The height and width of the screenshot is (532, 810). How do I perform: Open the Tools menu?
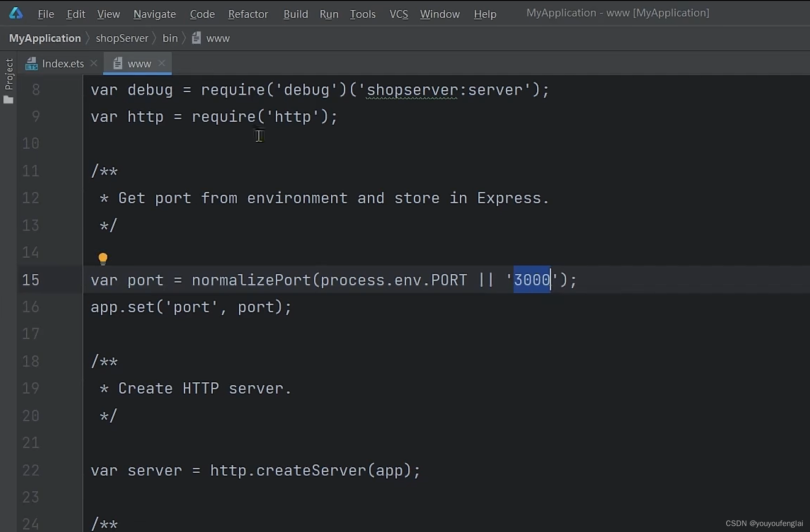363,14
